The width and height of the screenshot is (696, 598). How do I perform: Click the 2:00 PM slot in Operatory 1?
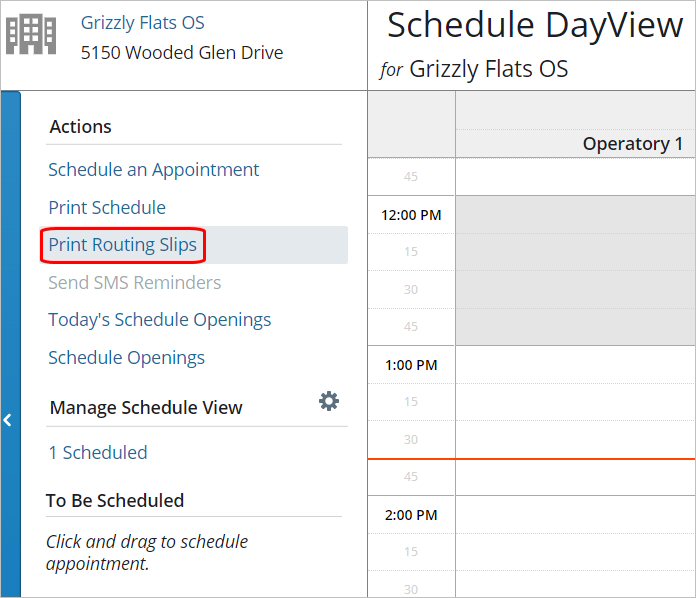(575, 515)
